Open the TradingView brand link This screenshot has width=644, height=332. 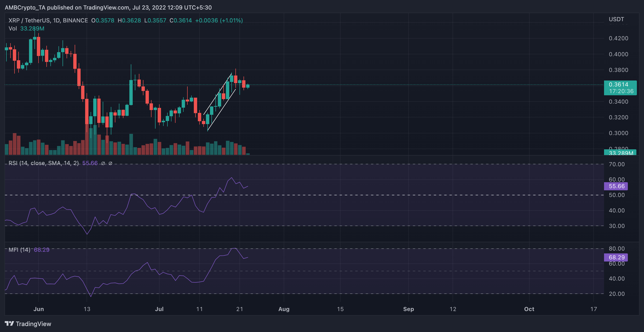pyautogui.click(x=28, y=324)
